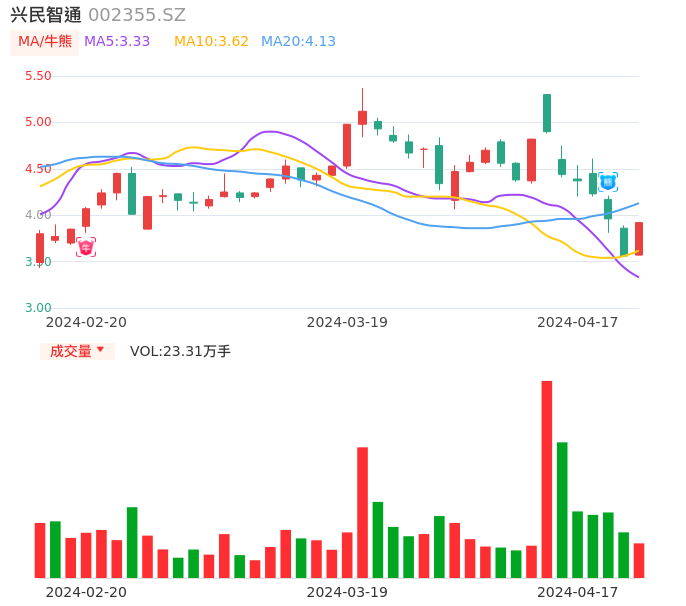Click the 2024-03-19 date on price axis

click(347, 322)
